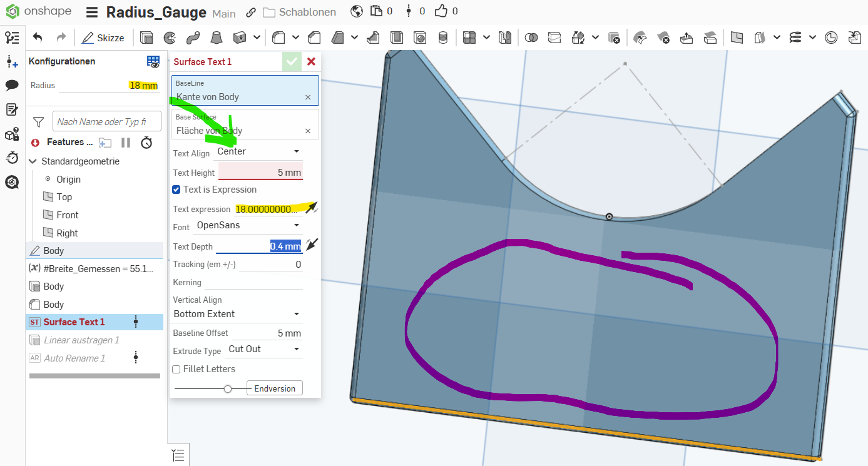Expand the Linear pattern dropdown arrow
868x466 pixels.
(487, 38)
